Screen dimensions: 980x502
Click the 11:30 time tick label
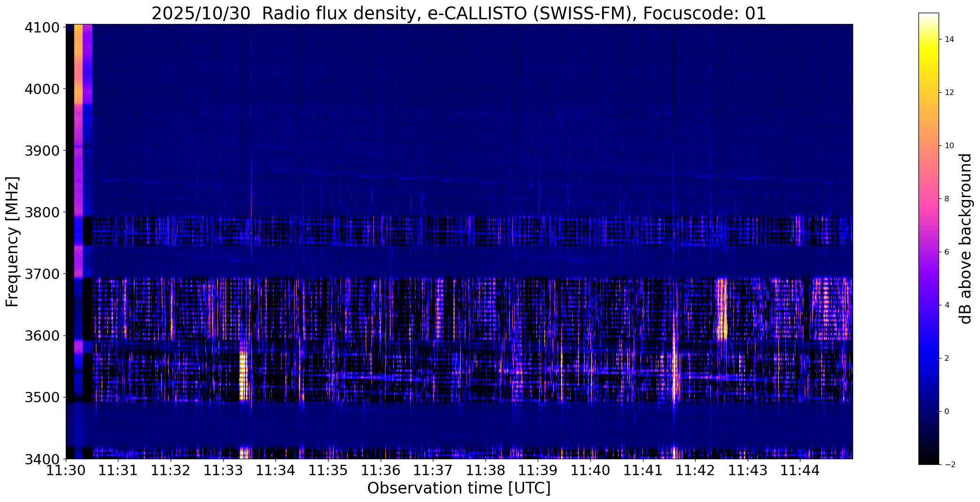click(66, 470)
